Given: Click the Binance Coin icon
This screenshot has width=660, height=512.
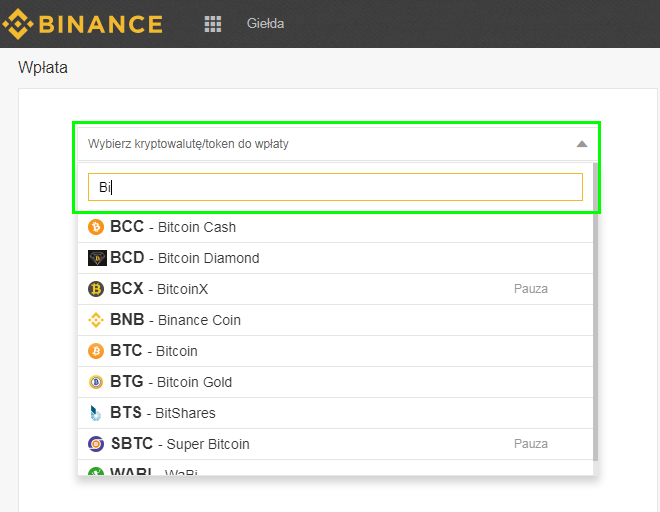Looking at the screenshot, I should pyautogui.click(x=96, y=320).
